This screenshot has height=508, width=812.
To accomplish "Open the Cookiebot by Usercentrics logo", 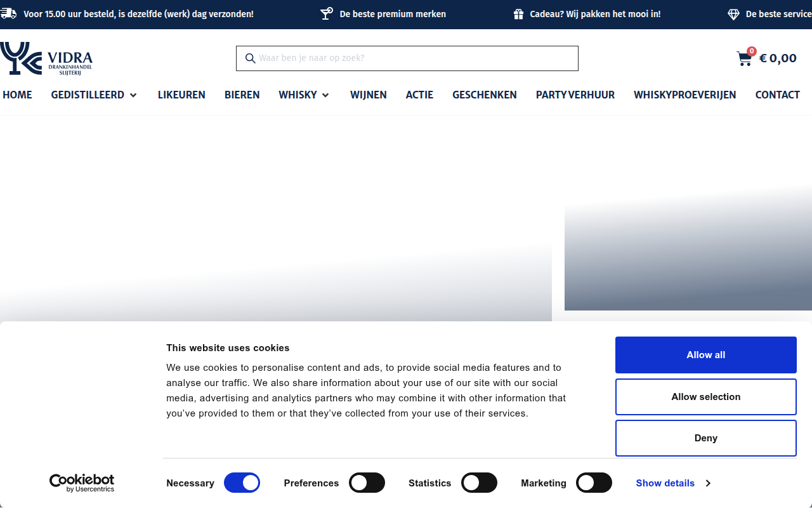I will pyautogui.click(x=82, y=483).
